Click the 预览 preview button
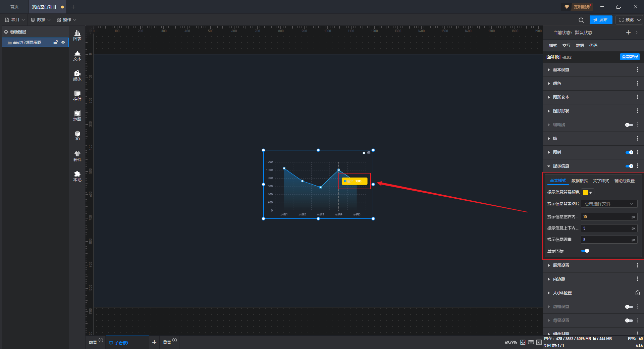 point(627,20)
